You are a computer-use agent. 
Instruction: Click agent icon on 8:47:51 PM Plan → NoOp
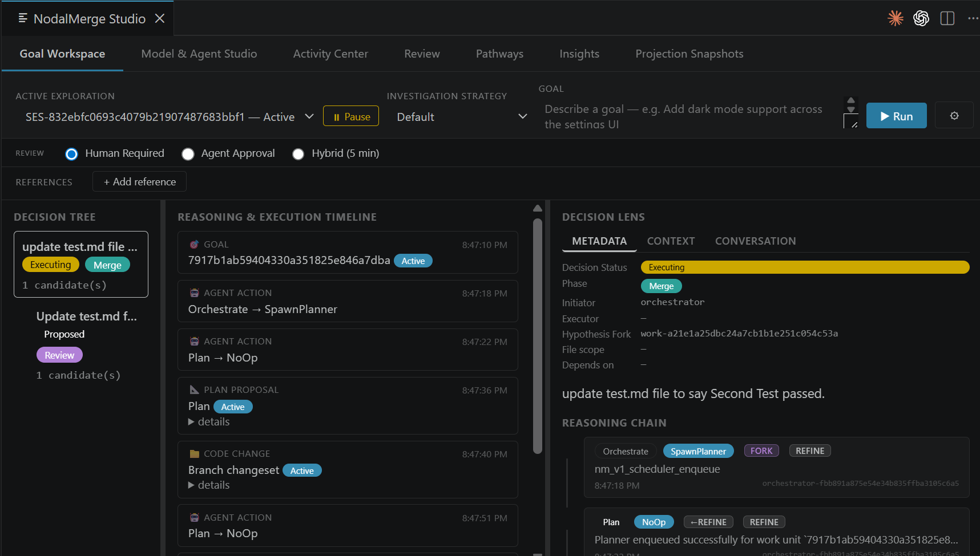coord(194,517)
